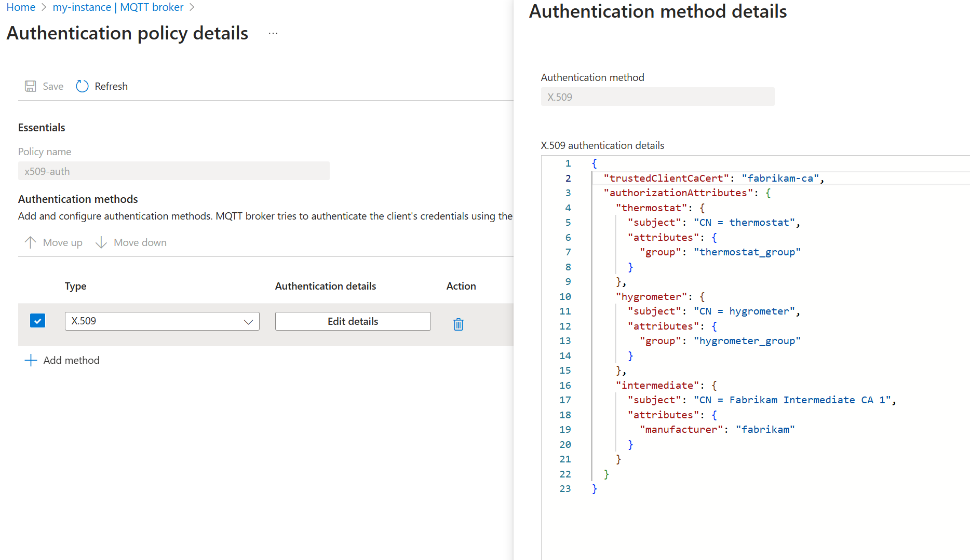
Task: Click the plus icon next to Add method
Action: pyautogui.click(x=31, y=360)
